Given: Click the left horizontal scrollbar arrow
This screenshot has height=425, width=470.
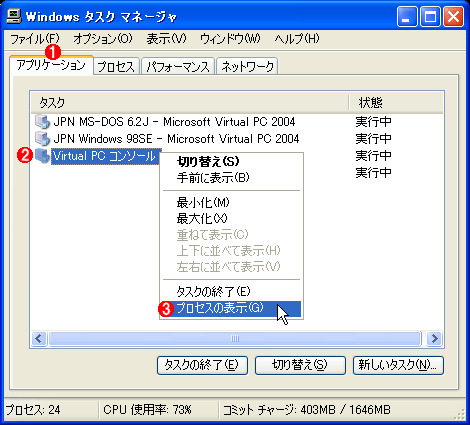Looking at the screenshot, I should point(39,339).
